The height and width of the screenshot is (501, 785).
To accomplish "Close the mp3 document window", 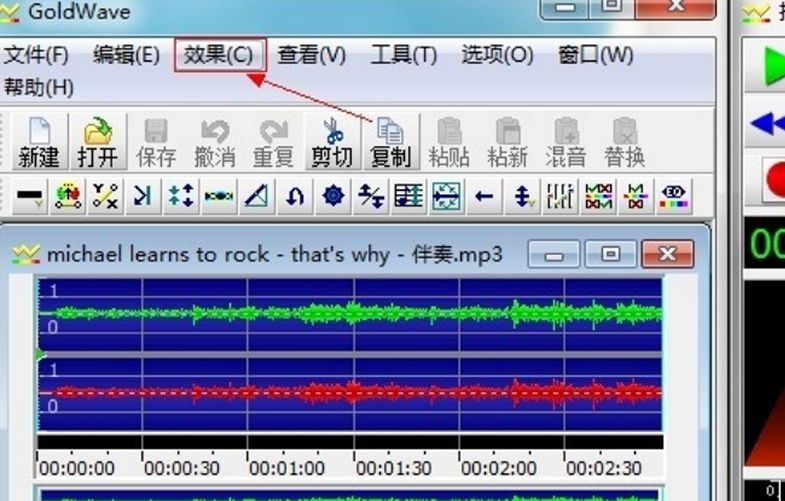I will coord(667,255).
